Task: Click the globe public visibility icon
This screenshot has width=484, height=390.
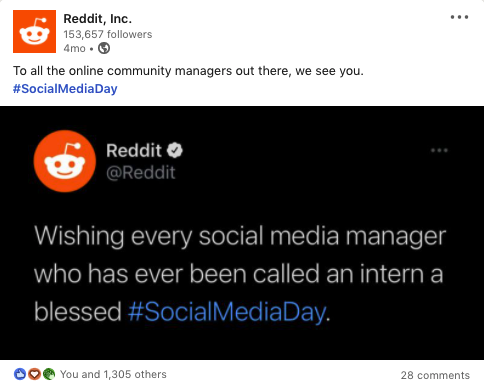Action: coord(104,48)
